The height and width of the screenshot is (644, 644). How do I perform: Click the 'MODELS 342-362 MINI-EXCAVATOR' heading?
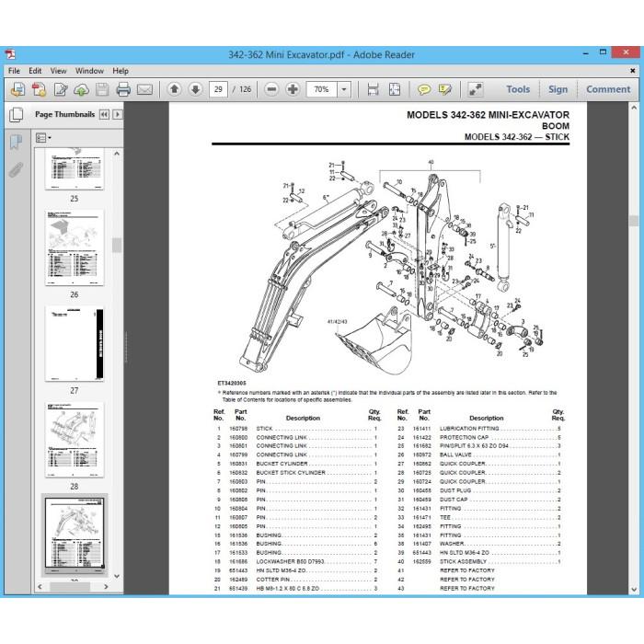click(488, 115)
